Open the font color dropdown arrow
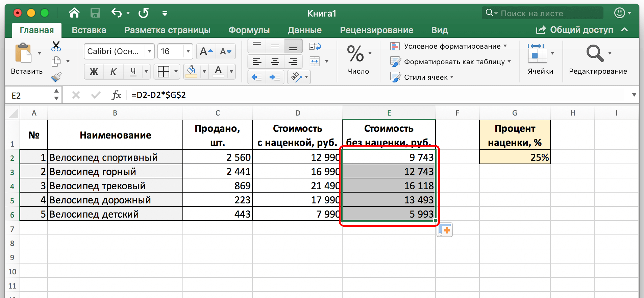Viewport: 644px width, 298px height. tap(231, 72)
